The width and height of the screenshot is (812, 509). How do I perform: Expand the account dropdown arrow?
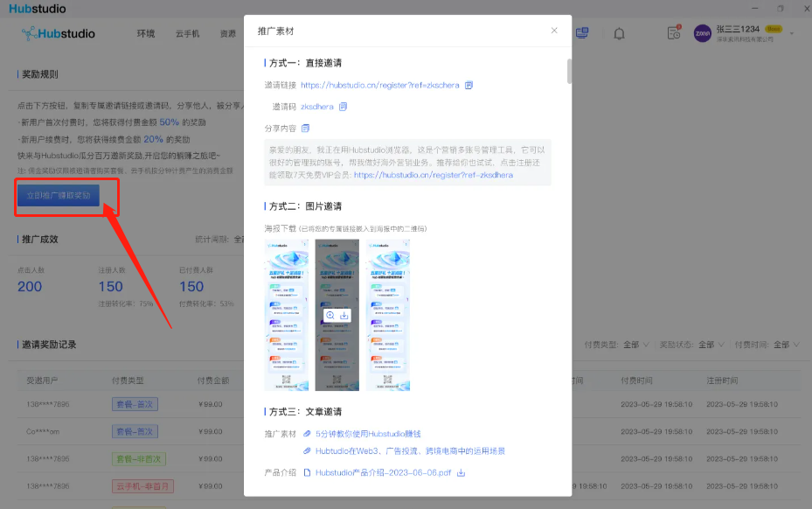point(792,34)
